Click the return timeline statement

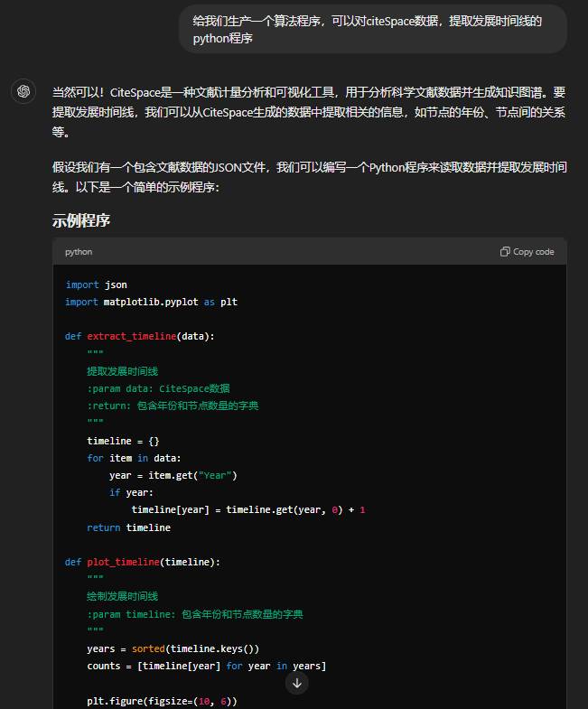click(128, 527)
